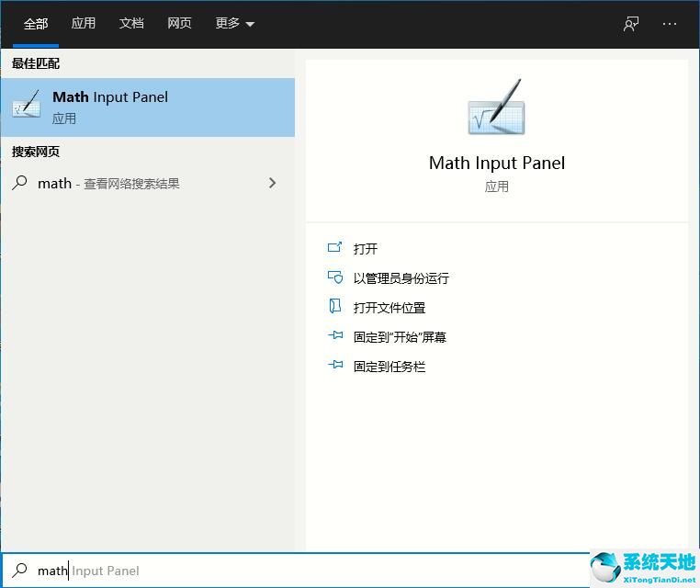Open the feedback icon in header
This screenshot has height=588, width=700.
[631, 24]
